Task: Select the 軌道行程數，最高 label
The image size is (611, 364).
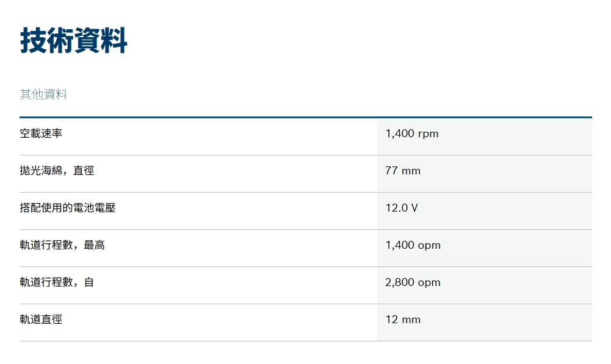Action: pyautogui.click(x=62, y=245)
